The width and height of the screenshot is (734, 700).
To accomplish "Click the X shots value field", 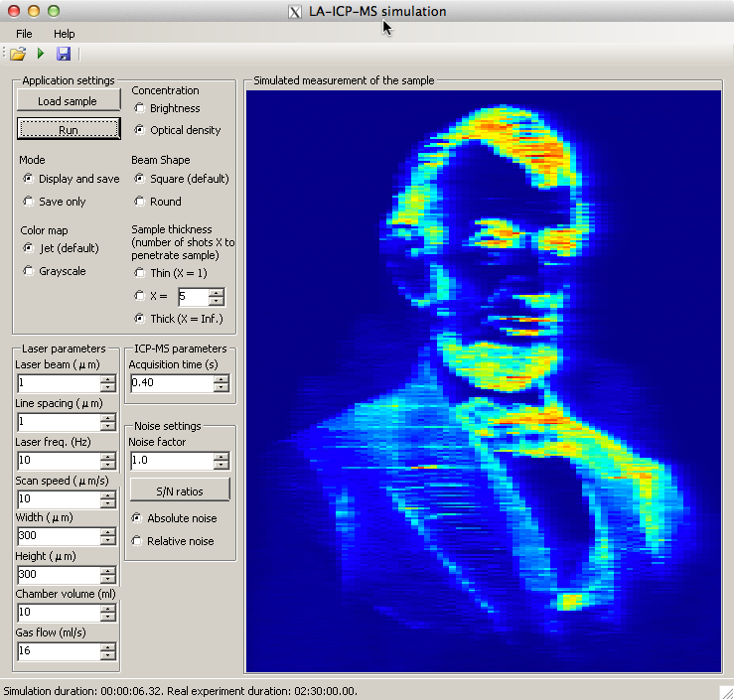I will tap(193, 297).
